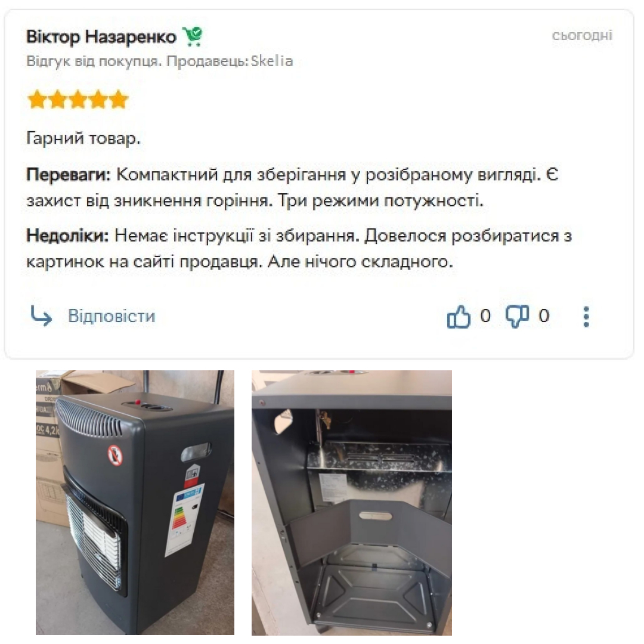
Task: Click the thumbs-up like icon
Action: (459, 316)
